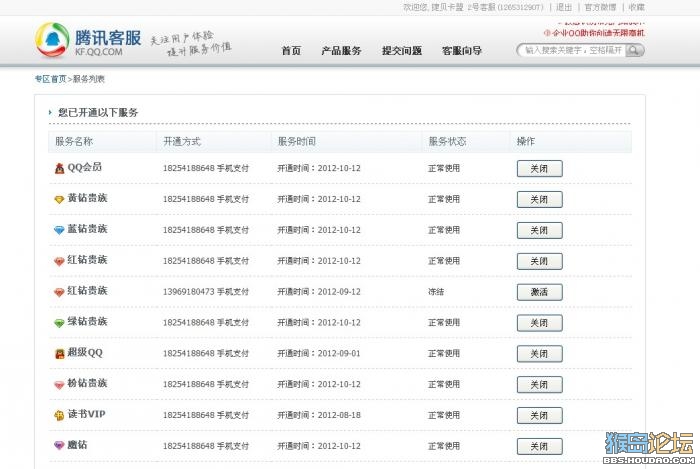Image resolution: width=700 pixels, height=469 pixels.
Task: Click the 魔钻 service name
Action: click(77, 445)
